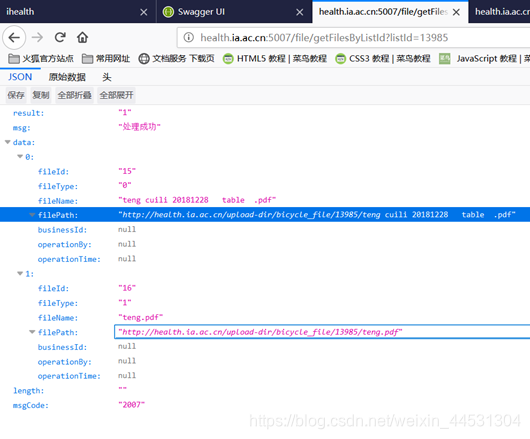Select the JSON viewer tab
The image size is (530, 439).
(20, 77)
